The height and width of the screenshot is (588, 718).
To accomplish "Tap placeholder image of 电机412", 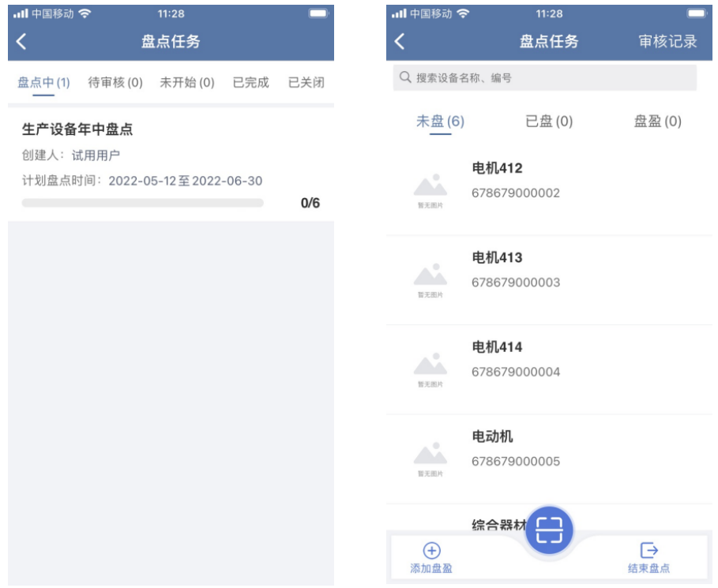I will coord(430,190).
